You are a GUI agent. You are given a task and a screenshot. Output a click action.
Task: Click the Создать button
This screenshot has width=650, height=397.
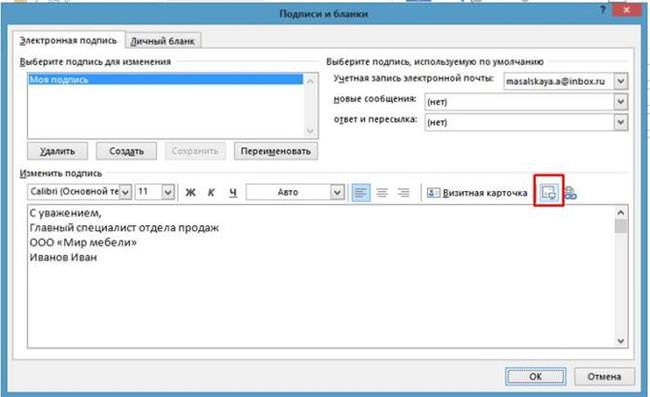[126, 151]
